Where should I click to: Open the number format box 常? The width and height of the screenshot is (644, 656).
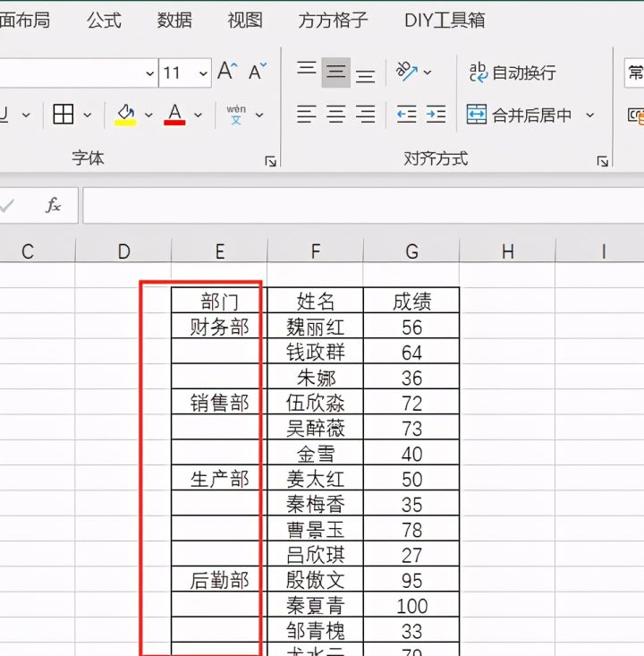tap(634, 73)
